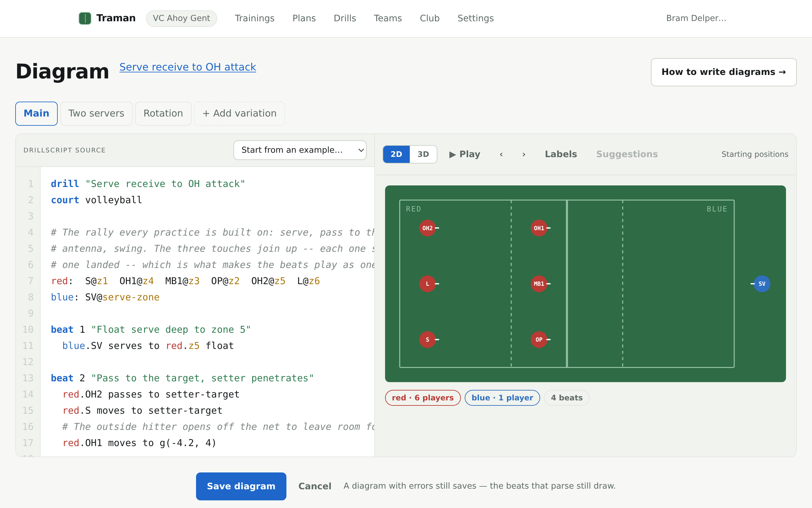Click the '4 beats' badge

pos(566,398)
